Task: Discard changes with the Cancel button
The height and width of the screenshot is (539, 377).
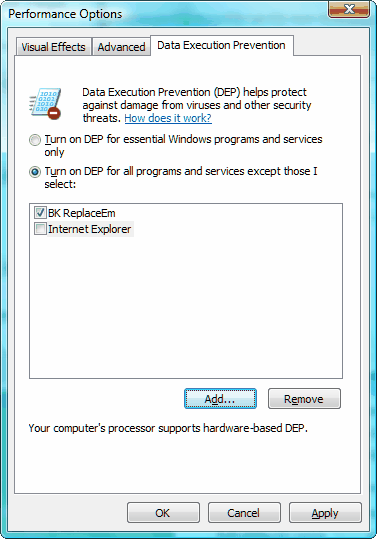Action: (x=244, y=513)
